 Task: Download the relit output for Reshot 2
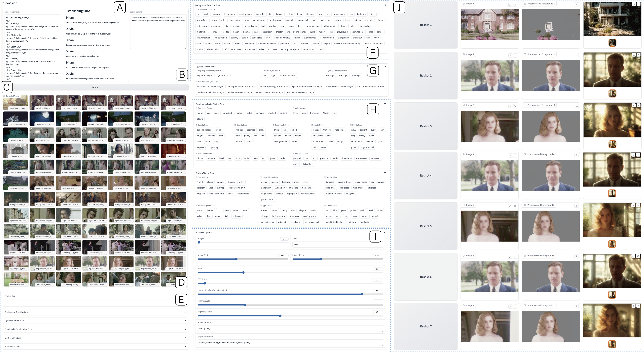[x=634, y=54]
